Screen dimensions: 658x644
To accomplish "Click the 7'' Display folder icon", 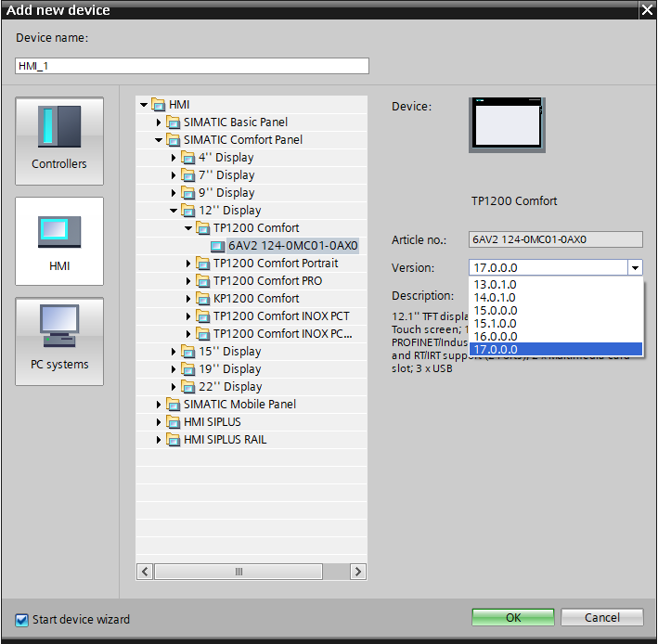I will (x=188, y=175).
